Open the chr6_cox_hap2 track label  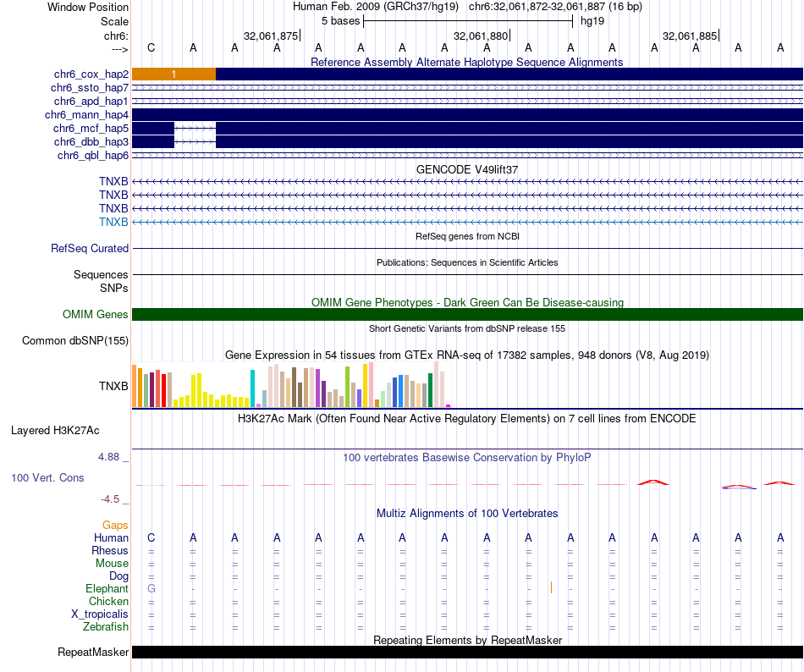[x=91, y=74]
